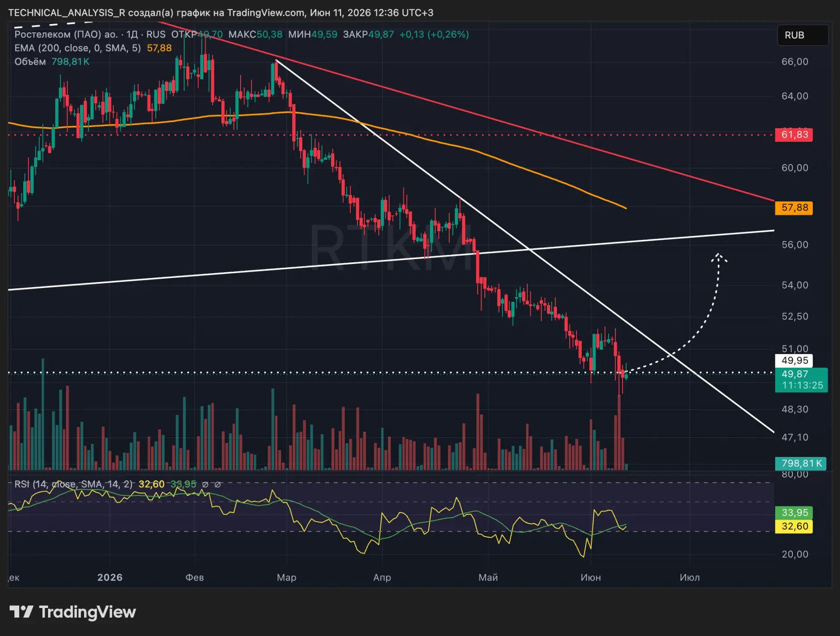The height and width of the screenshot is (636, 840).
Task: Select the Ростелеком (ПАО) ао. symbol title
Action: (x=66, y=34)
